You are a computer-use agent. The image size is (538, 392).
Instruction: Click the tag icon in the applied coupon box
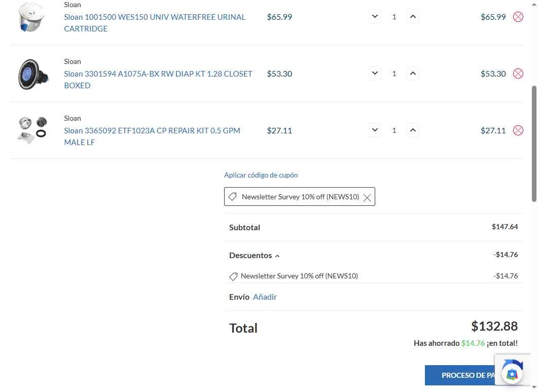click(232, 197)
